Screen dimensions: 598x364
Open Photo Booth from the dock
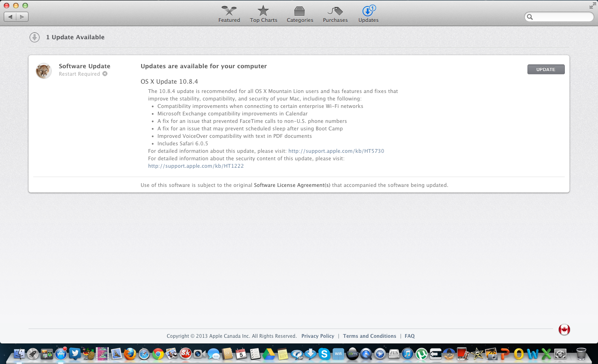point(463,354)
